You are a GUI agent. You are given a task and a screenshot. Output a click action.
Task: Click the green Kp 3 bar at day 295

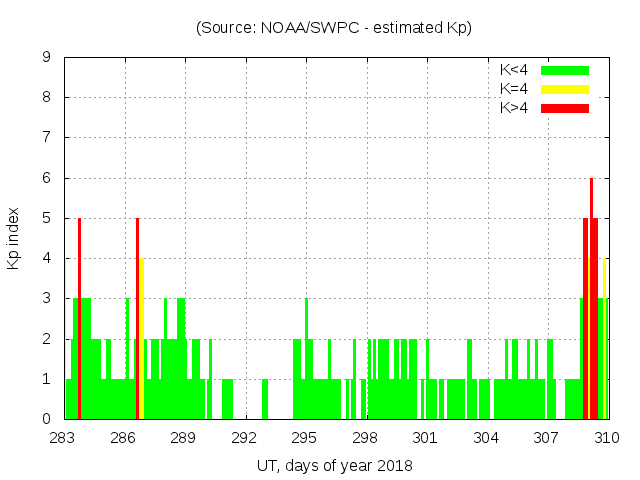coord(306,360)
